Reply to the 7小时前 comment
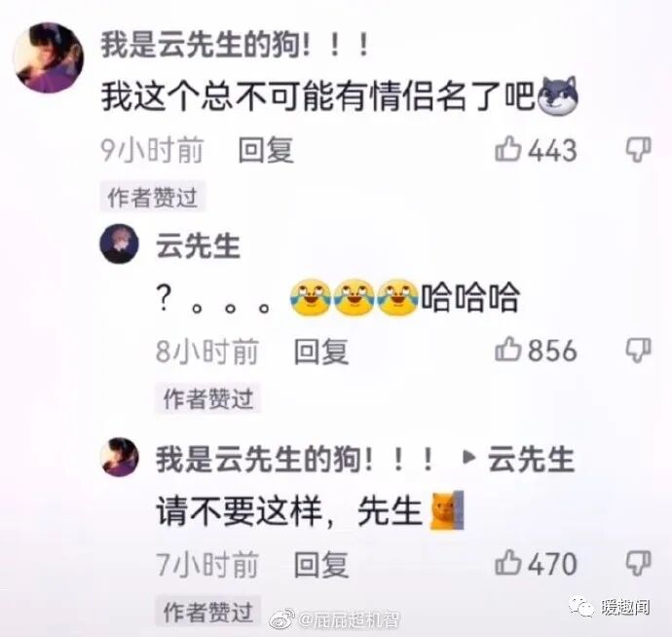Image resolution: width=672 pixels, height=637 pixels. point(321,564)
